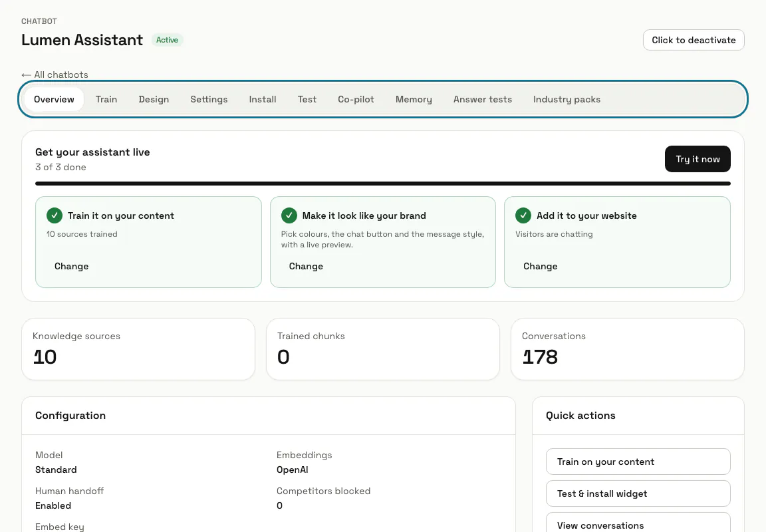
Task: Click the 3 of 3 done text
Action: [61, 167]
